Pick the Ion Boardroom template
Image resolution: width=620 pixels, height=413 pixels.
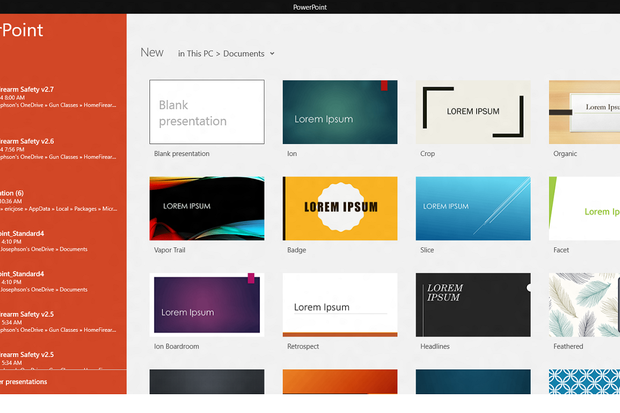[207, 305]
